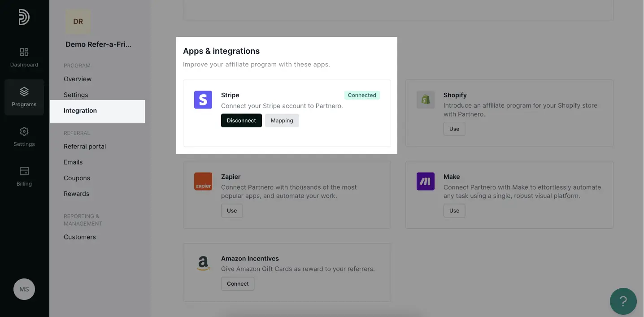Click the Zapier integration title
The width and height of the screenshot is (644, 317).
pyautogui.click(x=231, y=177)
